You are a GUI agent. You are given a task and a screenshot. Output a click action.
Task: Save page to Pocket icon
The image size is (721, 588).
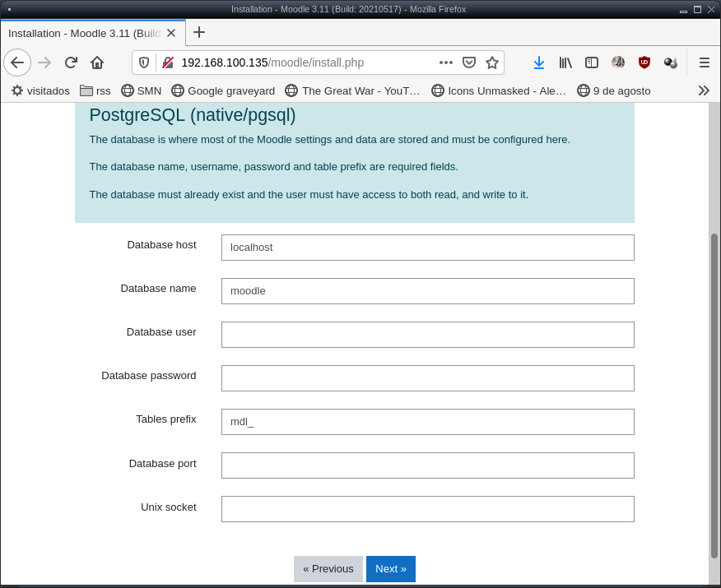[469, 63]
